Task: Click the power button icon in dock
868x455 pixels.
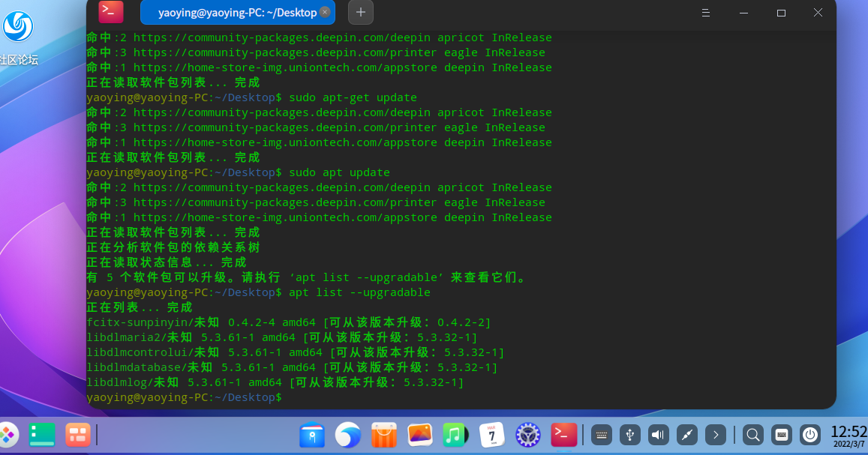Action: coord(810,435)
